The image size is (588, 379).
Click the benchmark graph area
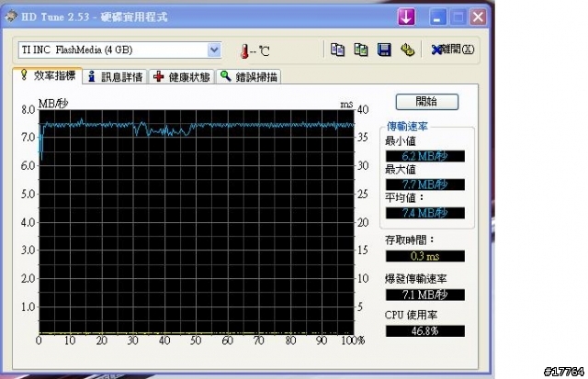(x=196, y=222)
